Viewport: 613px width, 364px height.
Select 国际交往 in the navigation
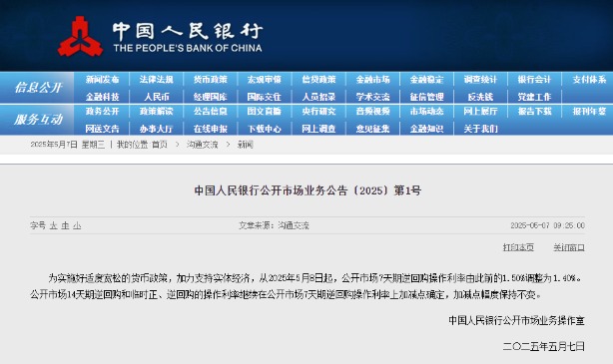[264, 97]
